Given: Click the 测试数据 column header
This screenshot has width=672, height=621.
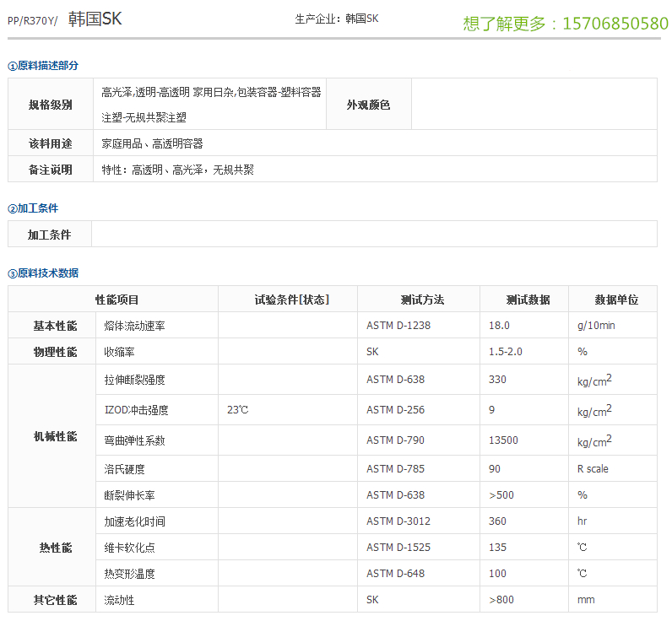Looking at the screenshot, I should (524, 299).
